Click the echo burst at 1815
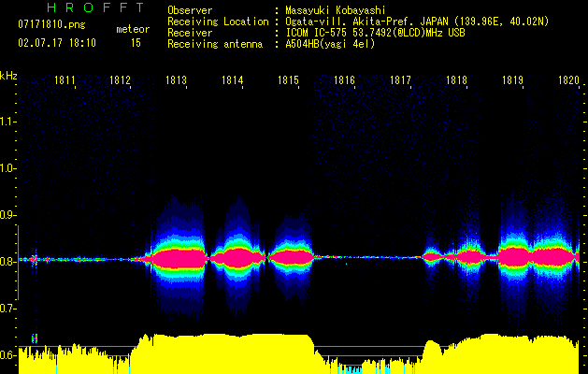 click(x=291, y=257)
